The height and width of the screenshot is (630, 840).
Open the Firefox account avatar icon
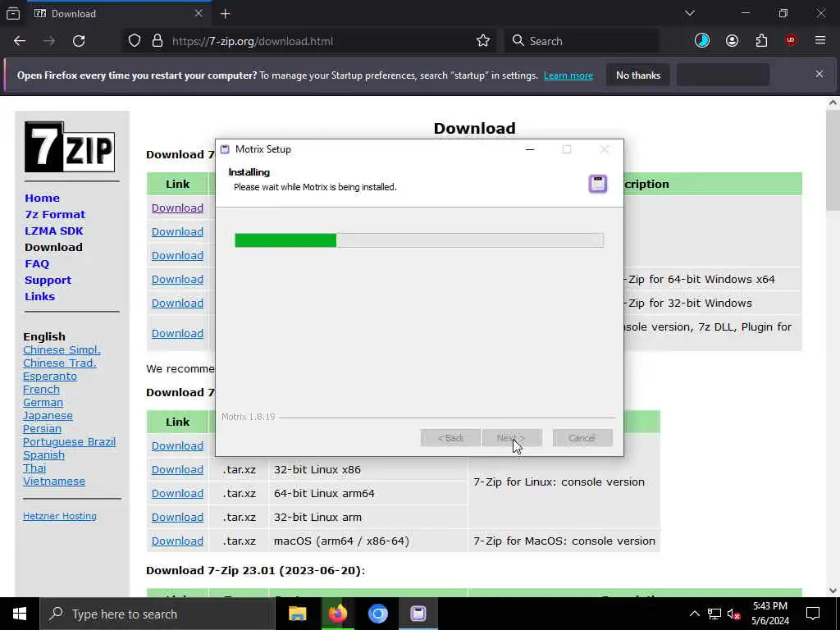pyautogui.click(x=732, y=41)
